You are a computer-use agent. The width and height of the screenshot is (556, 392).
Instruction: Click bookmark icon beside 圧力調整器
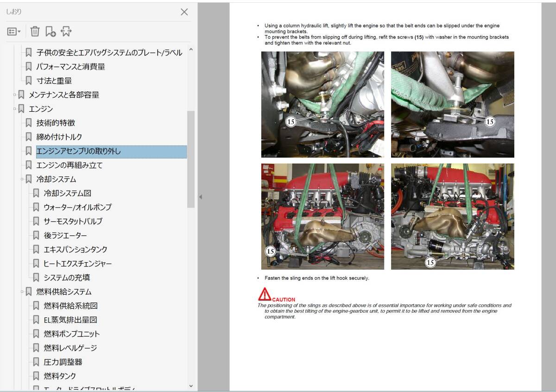coord(36,362)
